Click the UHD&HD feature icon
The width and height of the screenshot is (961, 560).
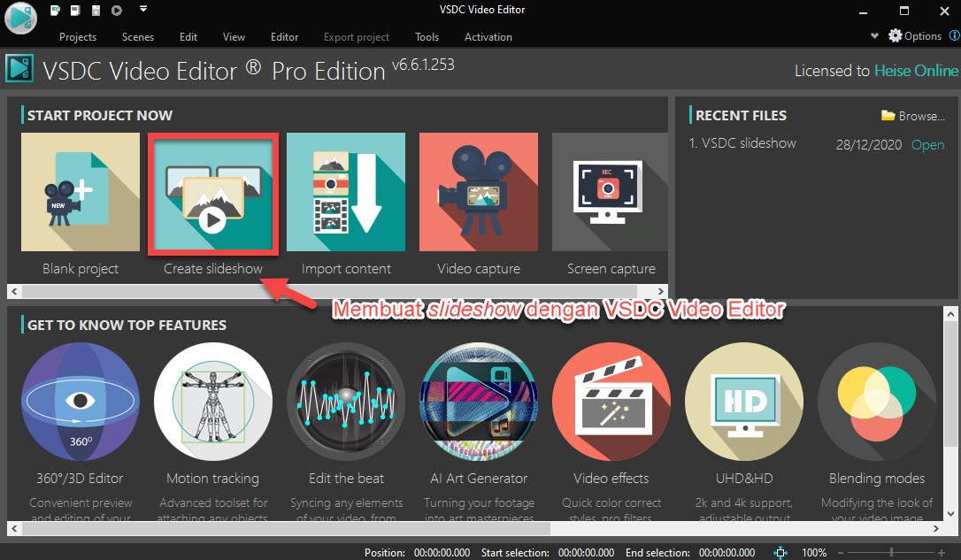pos(744,402)
